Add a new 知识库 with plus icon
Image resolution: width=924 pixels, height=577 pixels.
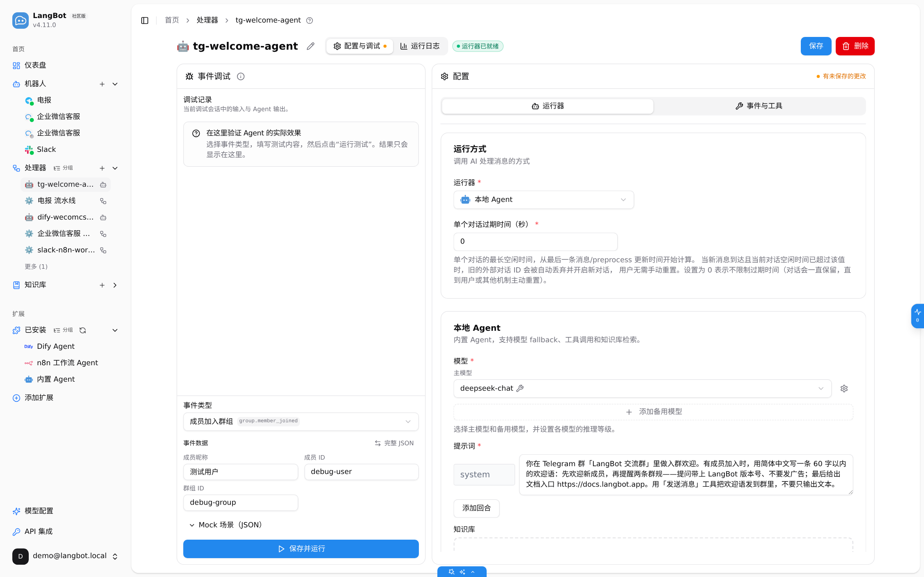pyautogui.click(x=102, y=285)
